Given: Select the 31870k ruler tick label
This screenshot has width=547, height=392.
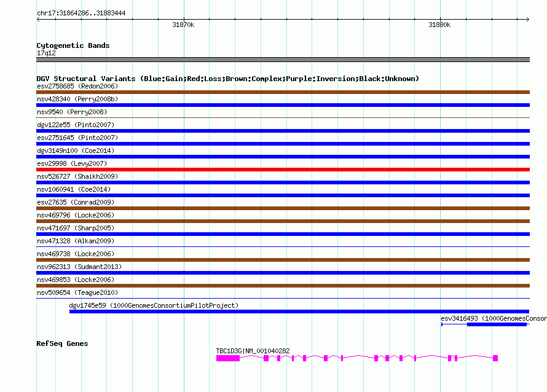Looking at the screenshot, I should (x=183, y=25).
